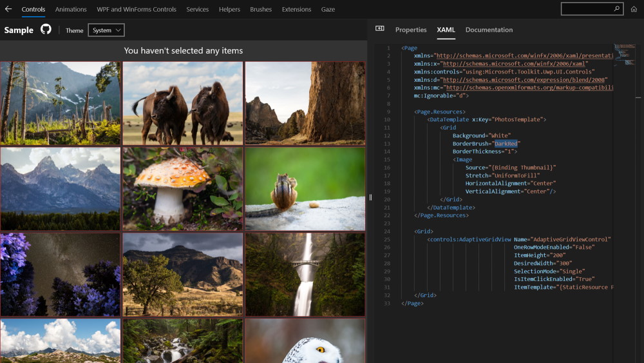Image resolution: width=644 pixels, height=363 pixels.
Task: Open the winfx/2006/xaml/presentation URL link
Action: click(x=525, y=55)
